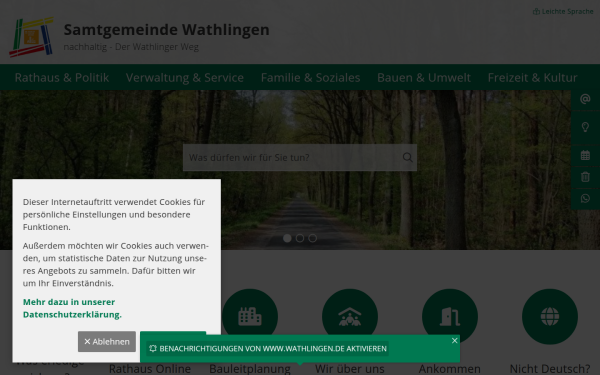
Task: Click the magnifier search icon
Action: click(x=408, y=157)
